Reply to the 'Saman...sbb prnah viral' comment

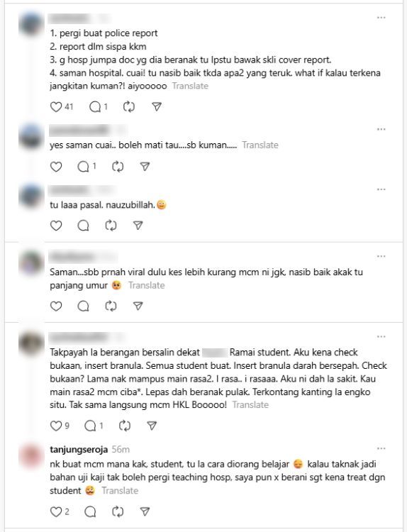(84, 306)
